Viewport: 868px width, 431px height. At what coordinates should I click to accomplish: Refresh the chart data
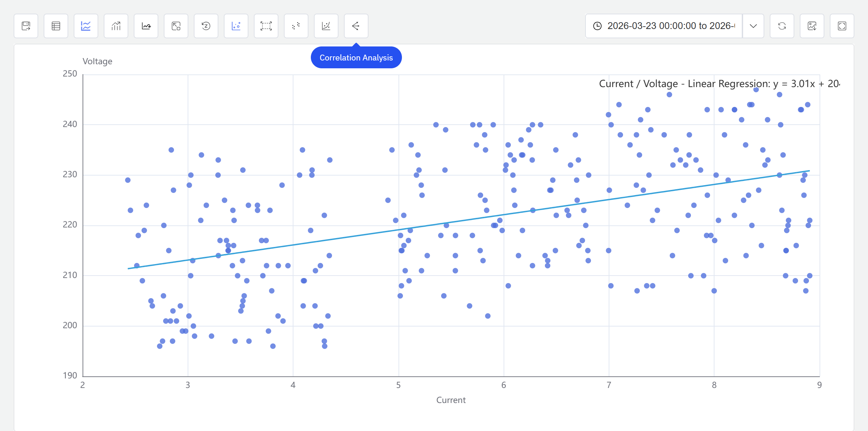(x=782, y=26)
